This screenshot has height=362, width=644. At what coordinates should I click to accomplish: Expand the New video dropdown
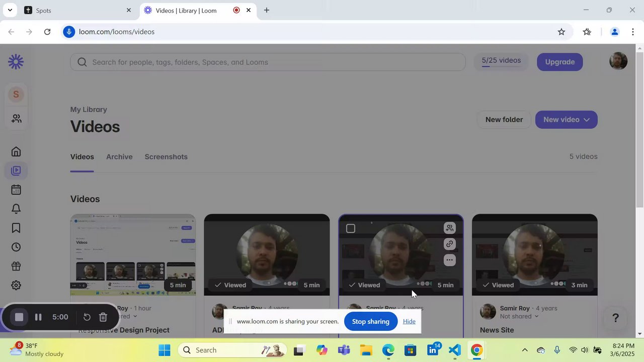[587, 120]
